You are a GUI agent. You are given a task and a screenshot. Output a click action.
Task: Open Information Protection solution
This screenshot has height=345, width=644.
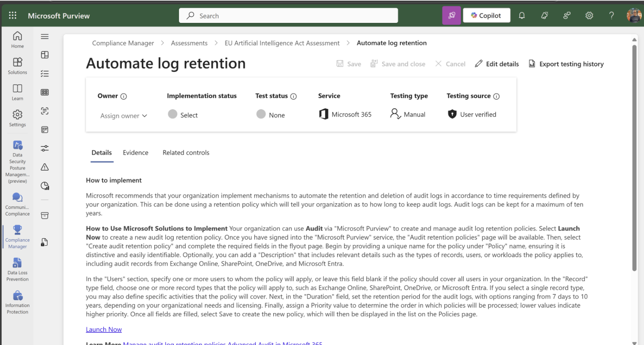coord(17,302)
